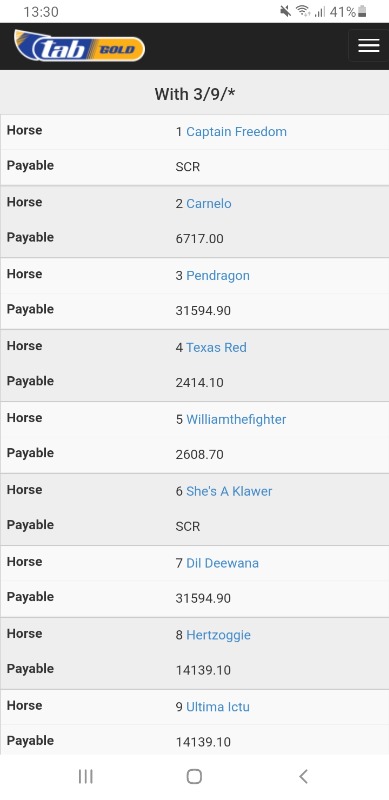Open the Hertzoggie horse link
Screen dimensions: 389x800
[218, 635]
